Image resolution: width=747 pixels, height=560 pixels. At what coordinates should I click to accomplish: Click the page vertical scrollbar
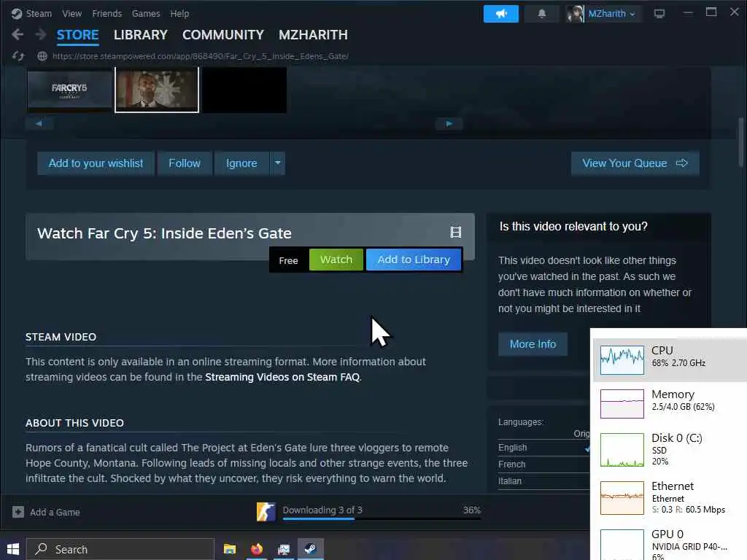741,143
